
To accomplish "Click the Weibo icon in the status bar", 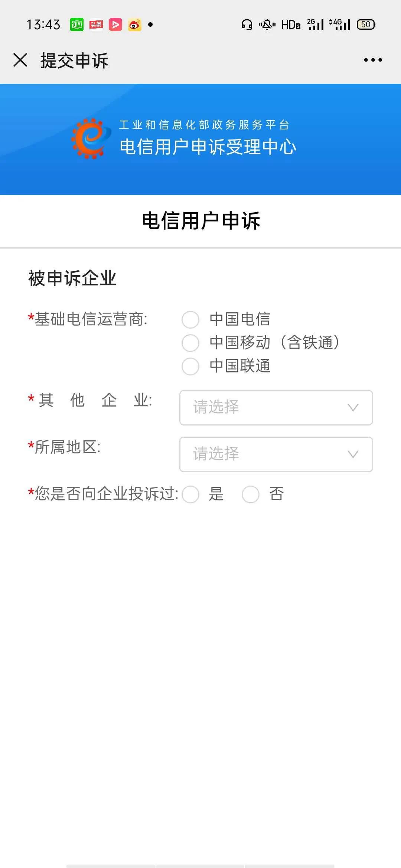I will pyautogui.click(x=134, y=25).
